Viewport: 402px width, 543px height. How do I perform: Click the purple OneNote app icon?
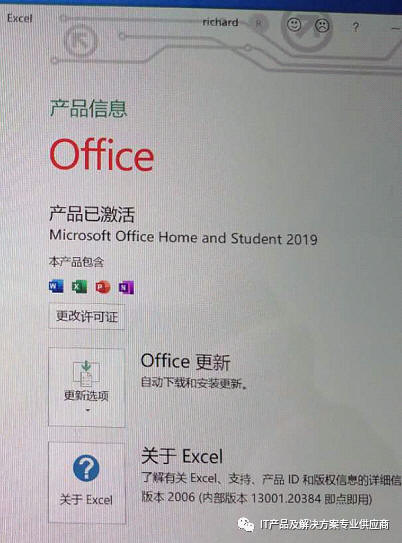[126, 287]
